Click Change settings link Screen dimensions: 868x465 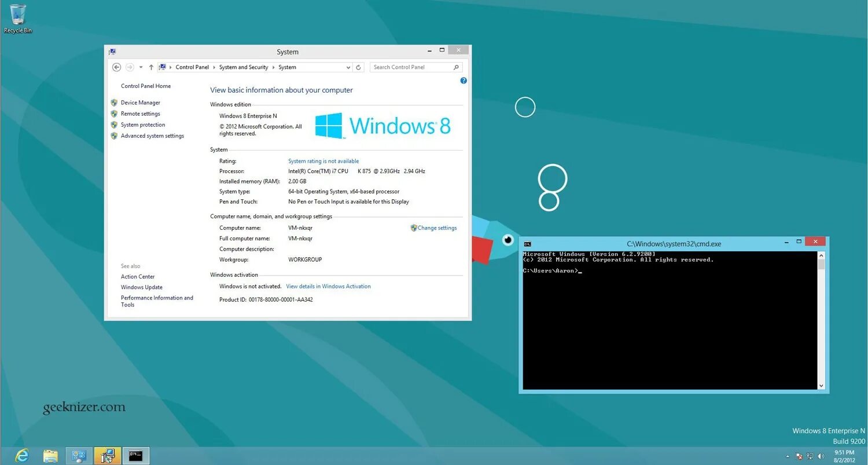[x=437, y=228]
